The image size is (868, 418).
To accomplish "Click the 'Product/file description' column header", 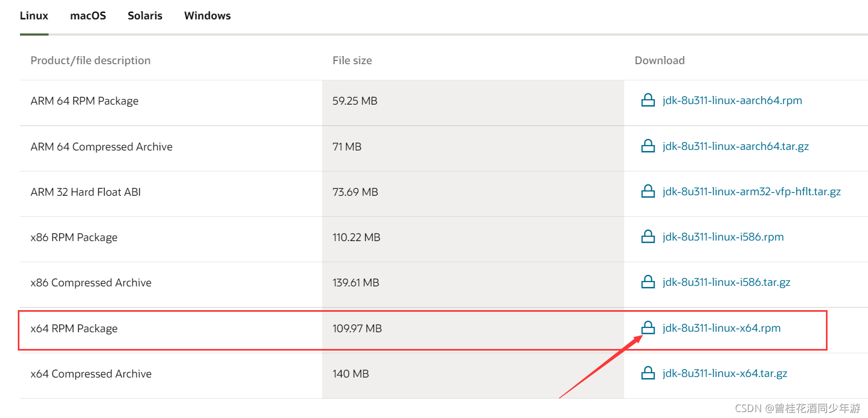I will (x=91, y=60).
